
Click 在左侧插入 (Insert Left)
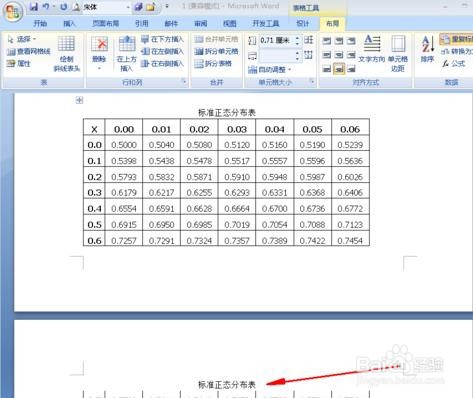coord(162,51)
